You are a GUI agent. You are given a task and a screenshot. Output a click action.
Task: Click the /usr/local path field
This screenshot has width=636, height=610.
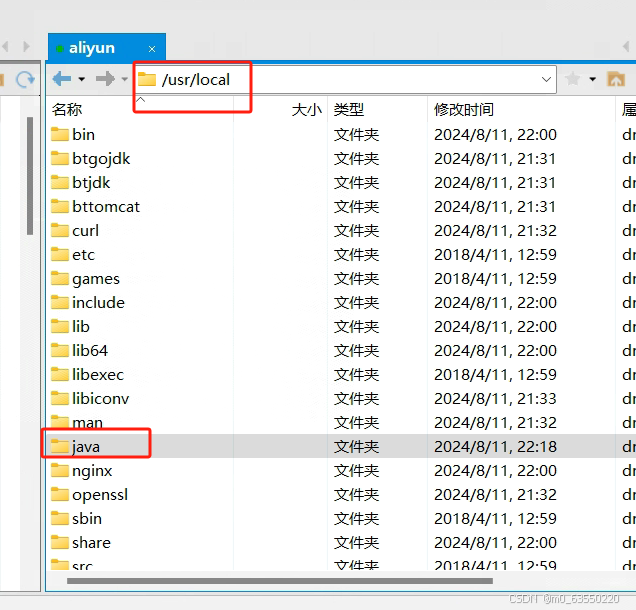340,79
